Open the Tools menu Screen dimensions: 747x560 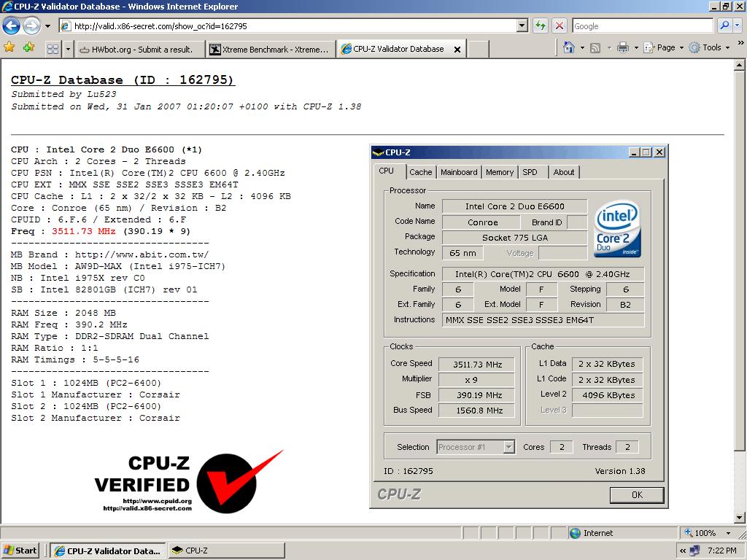709,47
